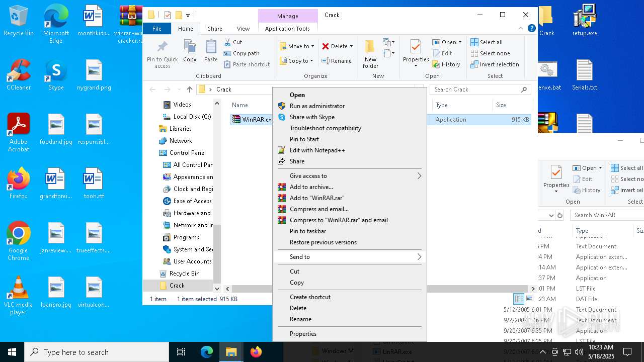Expand the Send to submenu

pos(350,257)
